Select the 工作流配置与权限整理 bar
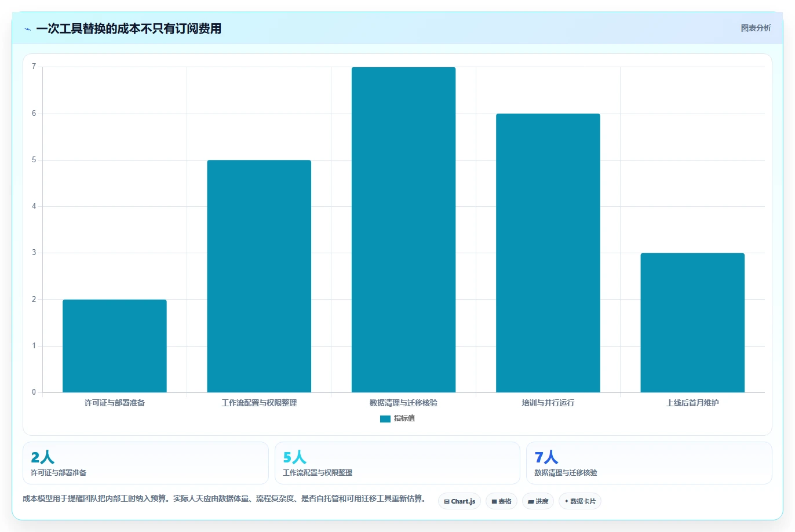The image size is (795, 532). [x=259, y=276]
